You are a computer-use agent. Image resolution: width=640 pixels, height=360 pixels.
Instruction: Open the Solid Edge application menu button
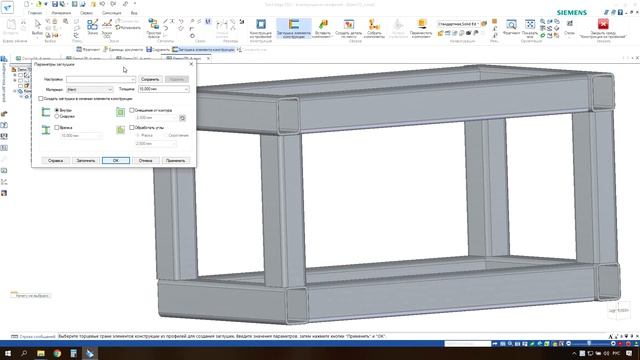click(x=7, y=7)
